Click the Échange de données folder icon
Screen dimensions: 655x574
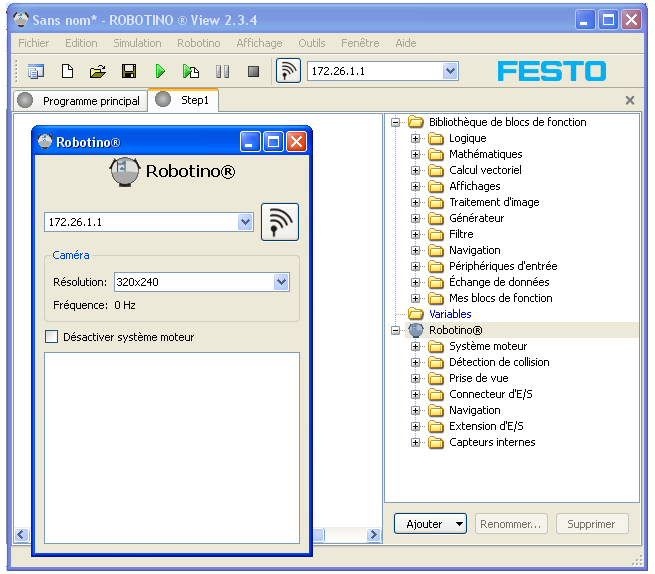pos(436,282)
